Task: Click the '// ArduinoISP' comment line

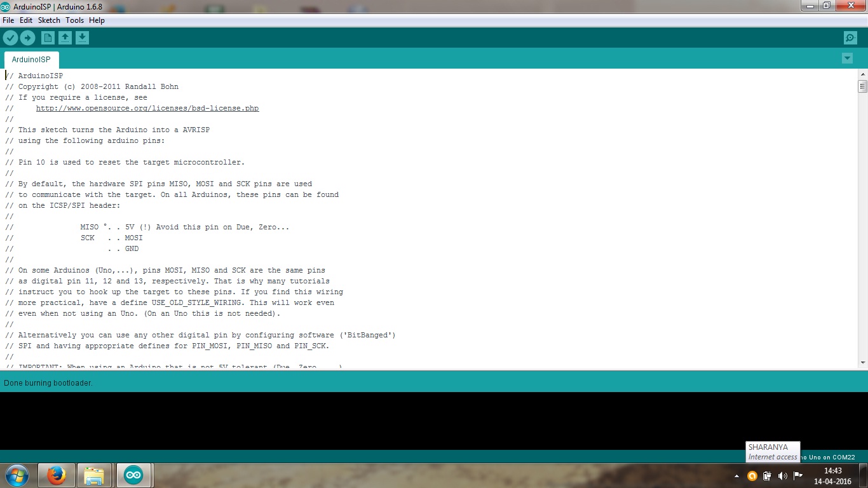Action: coord(34,76)
